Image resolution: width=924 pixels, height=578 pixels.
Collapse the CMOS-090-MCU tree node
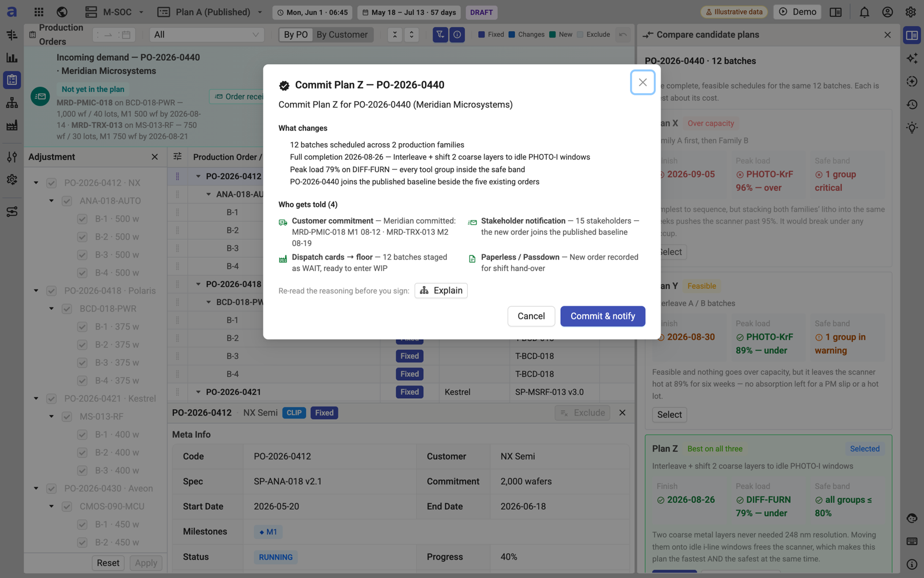51,506
